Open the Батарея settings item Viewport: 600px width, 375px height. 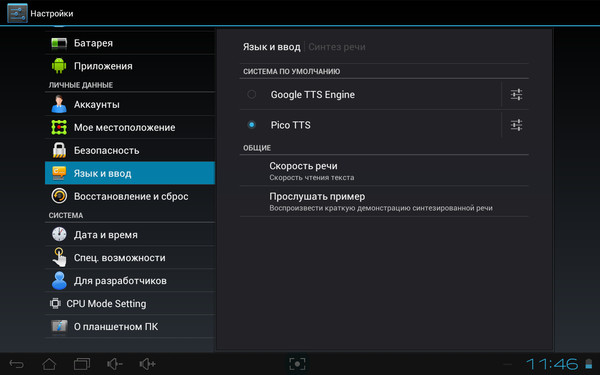[x=130, y=43]
